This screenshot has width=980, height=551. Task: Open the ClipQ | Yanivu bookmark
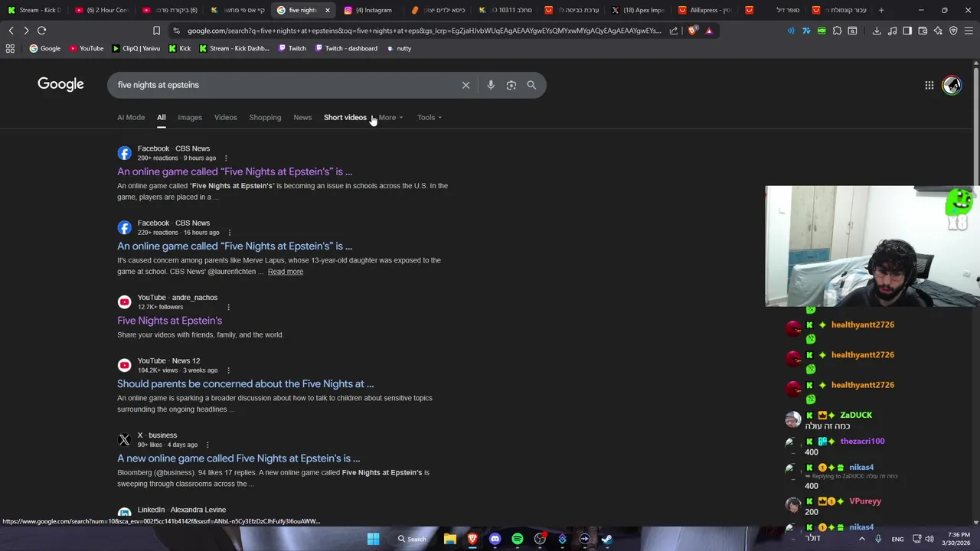(x=136, y=48)
